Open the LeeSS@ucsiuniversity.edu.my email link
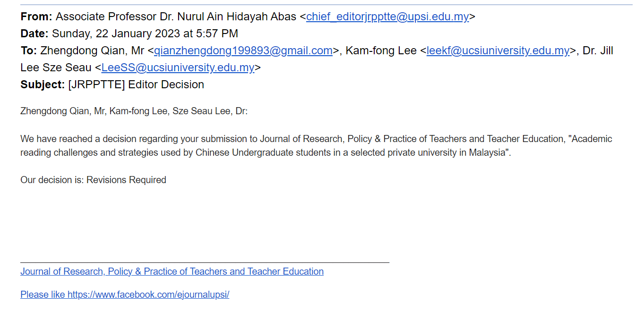 [178, 67]
